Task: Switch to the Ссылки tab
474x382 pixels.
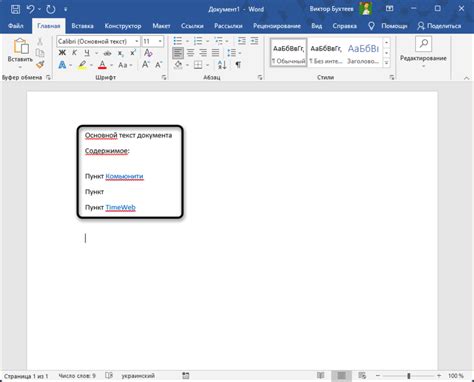Action: (x=192, y=26)
